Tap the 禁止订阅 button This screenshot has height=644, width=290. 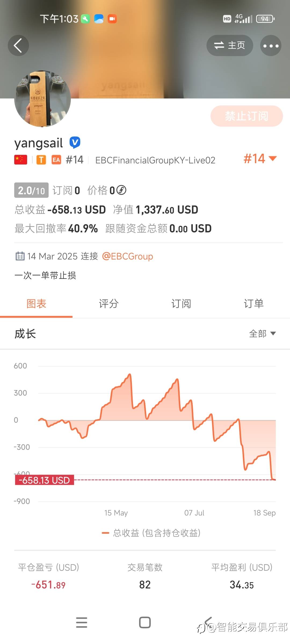coord(247,116)
